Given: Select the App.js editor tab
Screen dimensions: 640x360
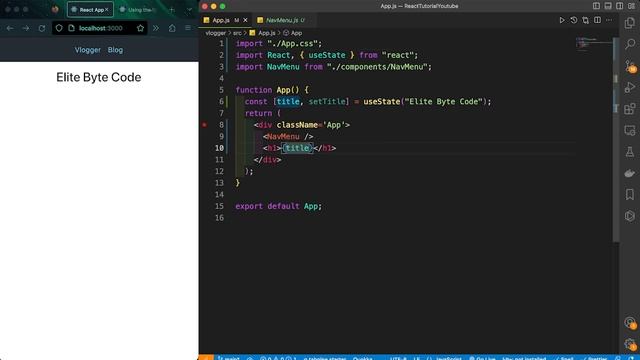Looking at the screenshot, I should click(x=225, y=20).
